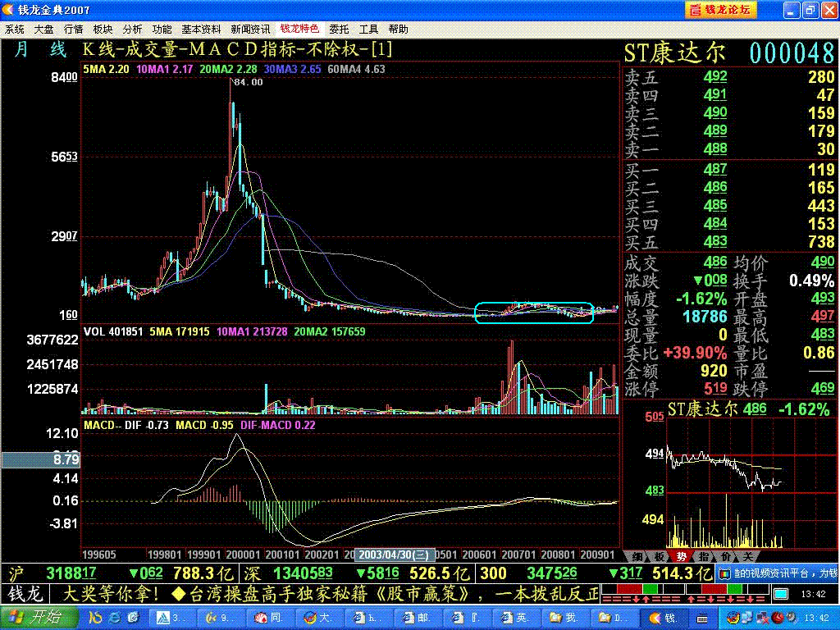Open the 委托 menu
The height and width of the screenshot is (630, 840).
(339, 30)
